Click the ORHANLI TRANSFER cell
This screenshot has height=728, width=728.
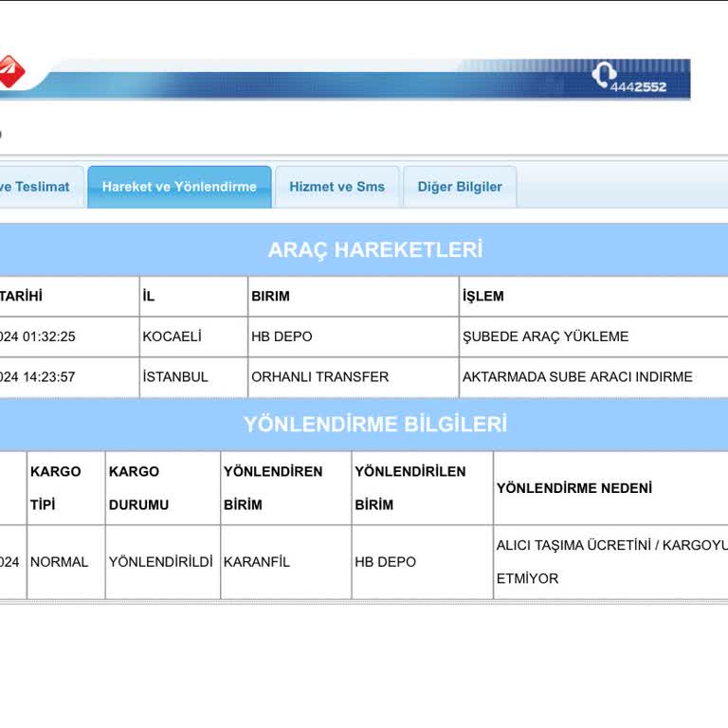(x=354, y=377)
